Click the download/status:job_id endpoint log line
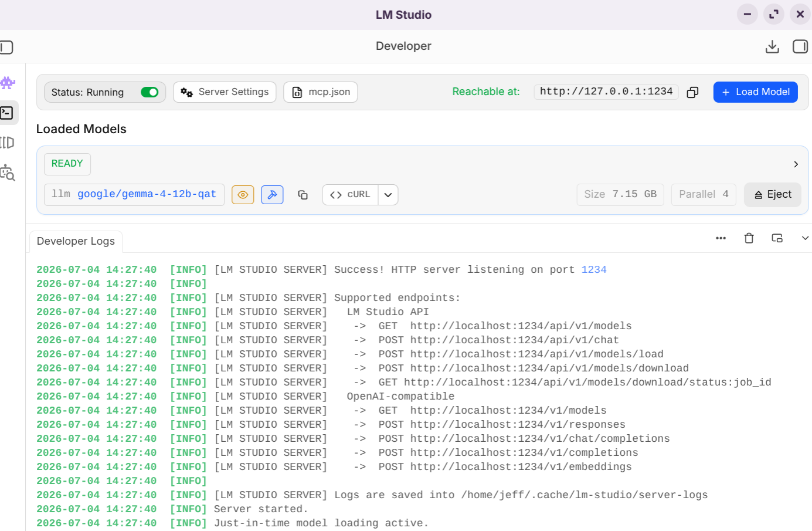The height and width of the screenshot is (531, 812). coord(404,383)
